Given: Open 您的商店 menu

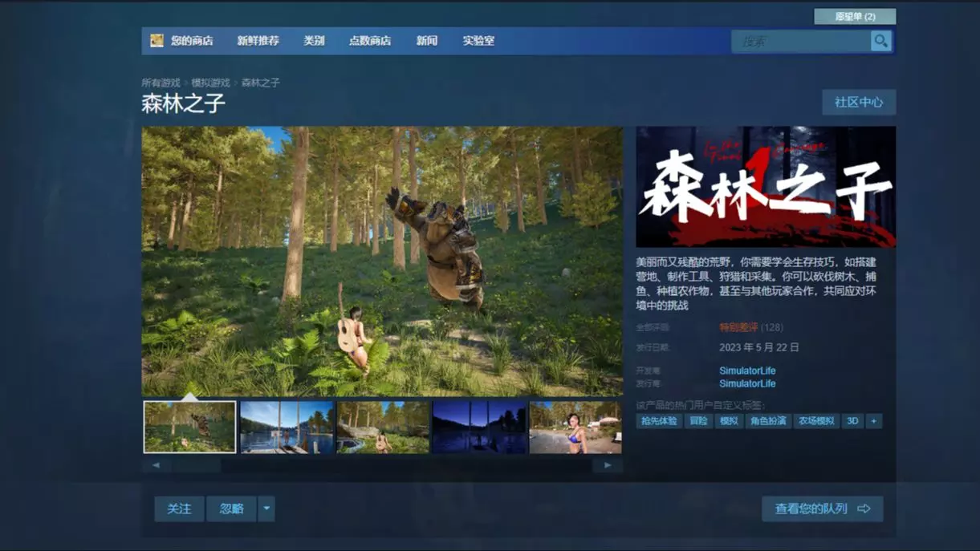Looking at the screenshot, I should click(x=192, y=41).
